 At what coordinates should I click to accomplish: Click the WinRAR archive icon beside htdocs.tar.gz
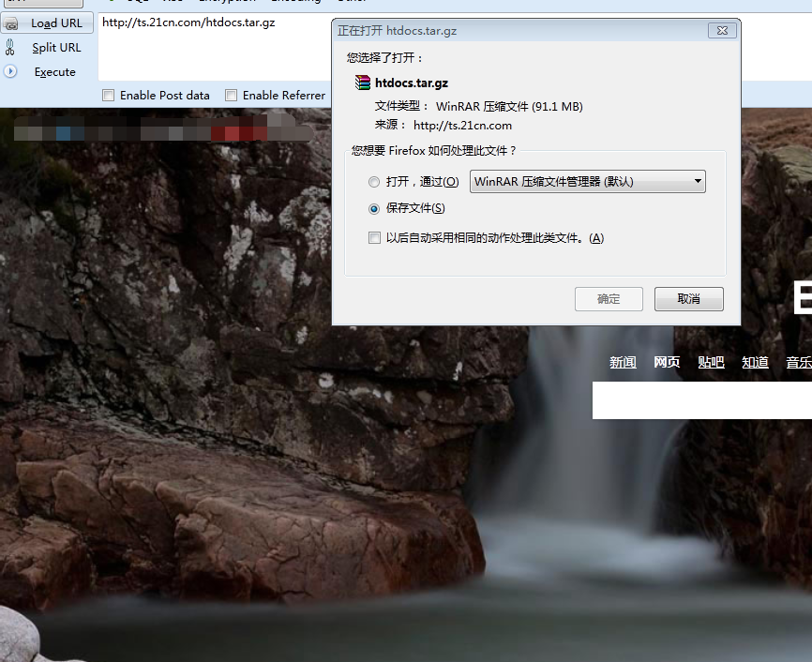pos(363,83)
